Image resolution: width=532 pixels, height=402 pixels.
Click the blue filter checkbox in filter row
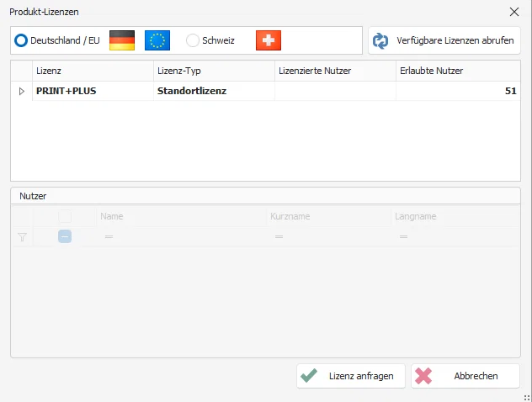point(65,236)
